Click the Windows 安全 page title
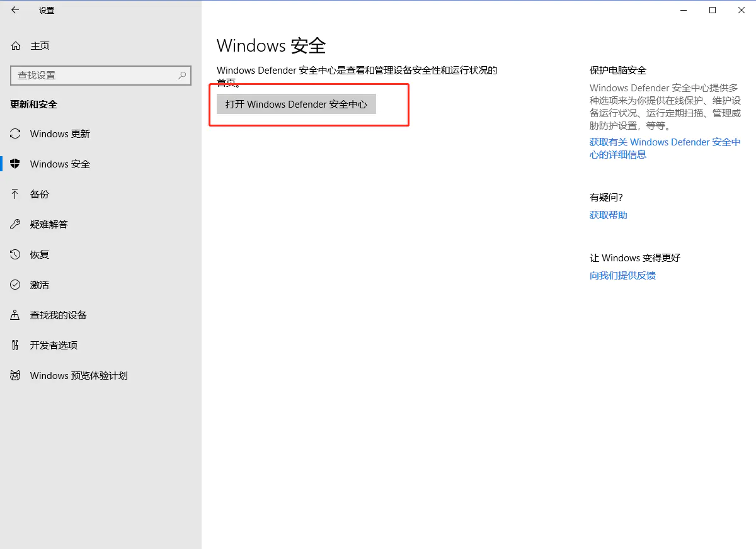Image resolution: width=756 pixels, height=549 pixels. 272,46
